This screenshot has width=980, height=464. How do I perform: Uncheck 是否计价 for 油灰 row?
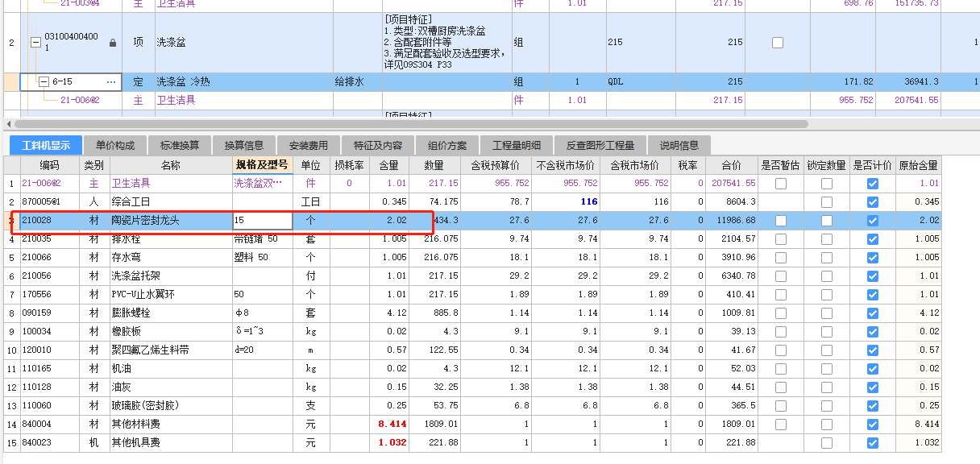[872, 387]
